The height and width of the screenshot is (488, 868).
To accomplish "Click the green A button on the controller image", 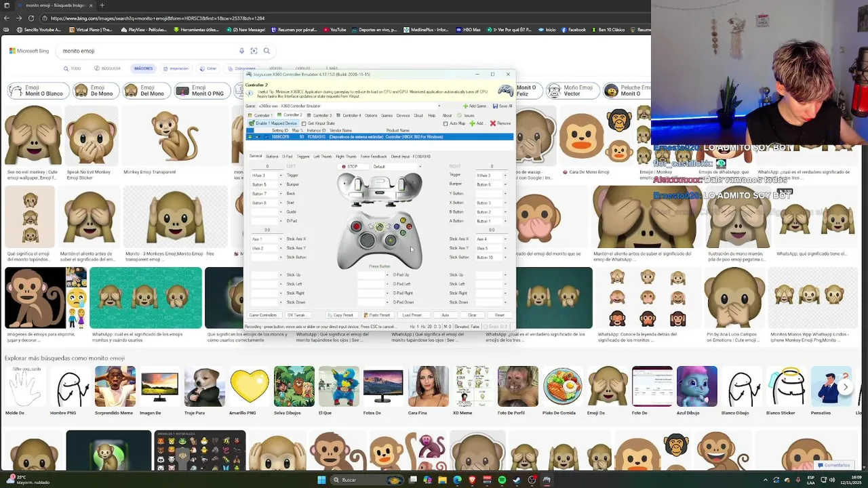I will [x=403, y=234].
